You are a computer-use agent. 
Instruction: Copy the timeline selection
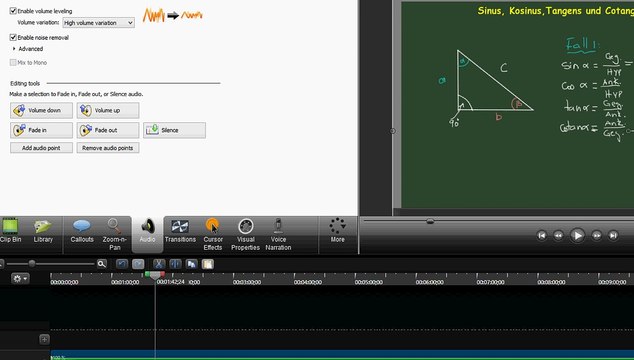pyautogui.click(x=192, y=264)
